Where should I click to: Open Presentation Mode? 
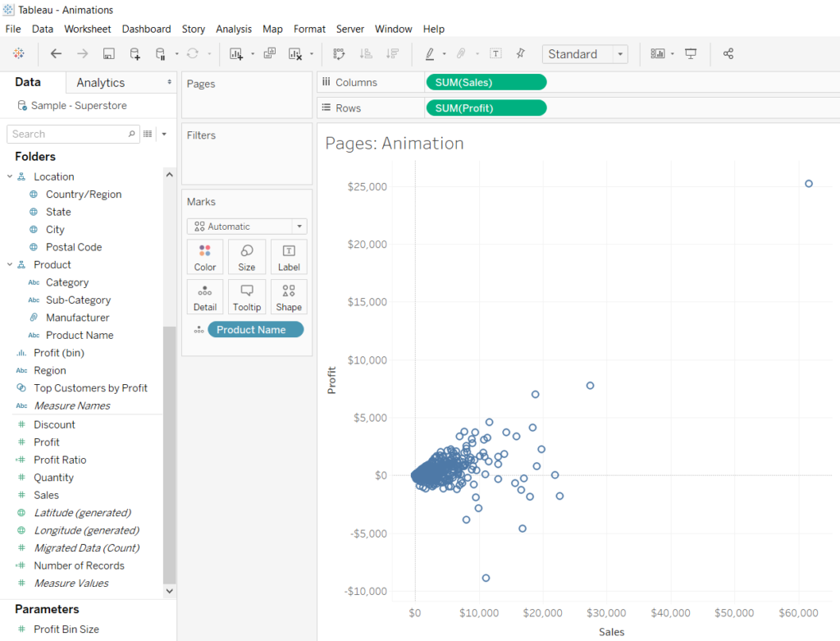(690, 53)
